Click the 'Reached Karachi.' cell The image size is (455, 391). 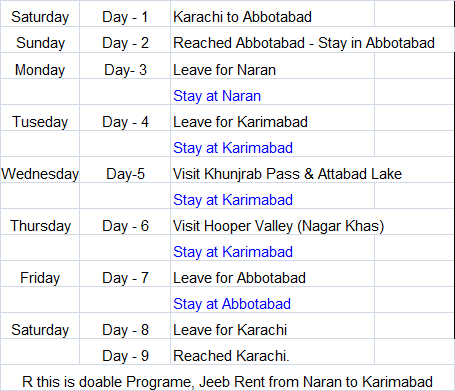pos(272,356)
